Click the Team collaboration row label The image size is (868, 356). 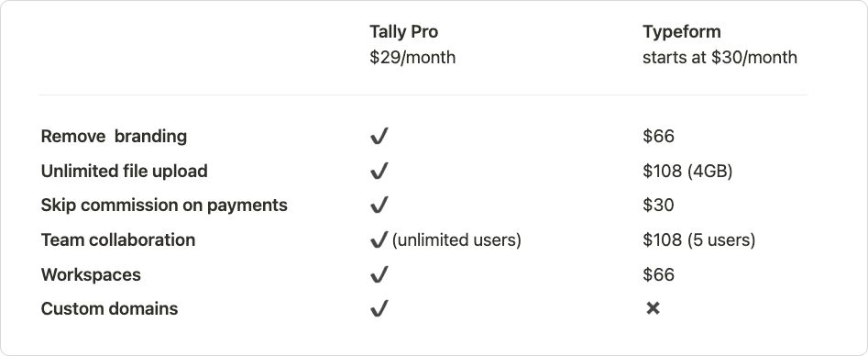pyautogui.click(x=118, y=240)
